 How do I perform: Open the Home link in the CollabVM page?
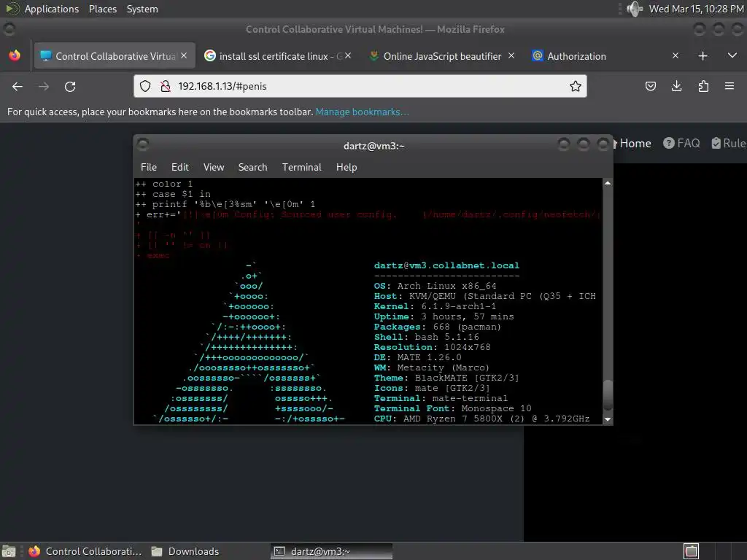click(x=632, y=144)
